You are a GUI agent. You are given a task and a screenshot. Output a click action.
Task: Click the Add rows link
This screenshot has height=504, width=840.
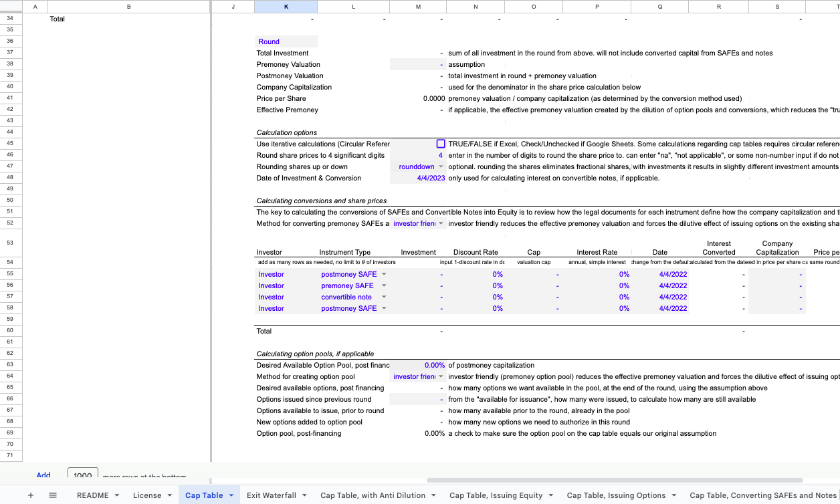click(43, 475)
